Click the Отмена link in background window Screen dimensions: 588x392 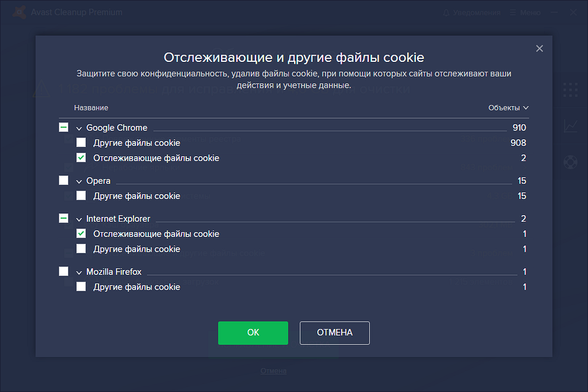pyautogui.click(x=273, y=371)
